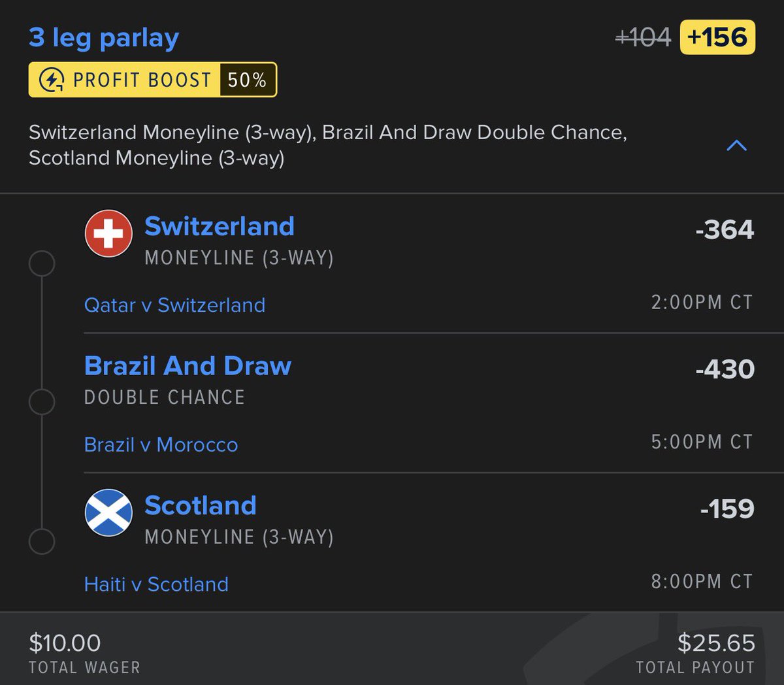
Task: Select the Switzerland team name
Action: point(220,226)
